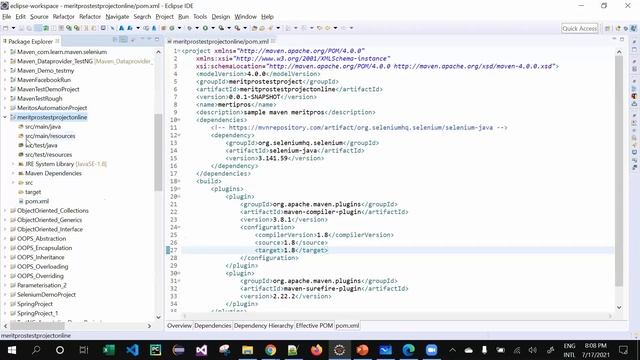Click the 3.141.59 version line
640x360 pixels.
pyautogui.click(x=274, y=158)
